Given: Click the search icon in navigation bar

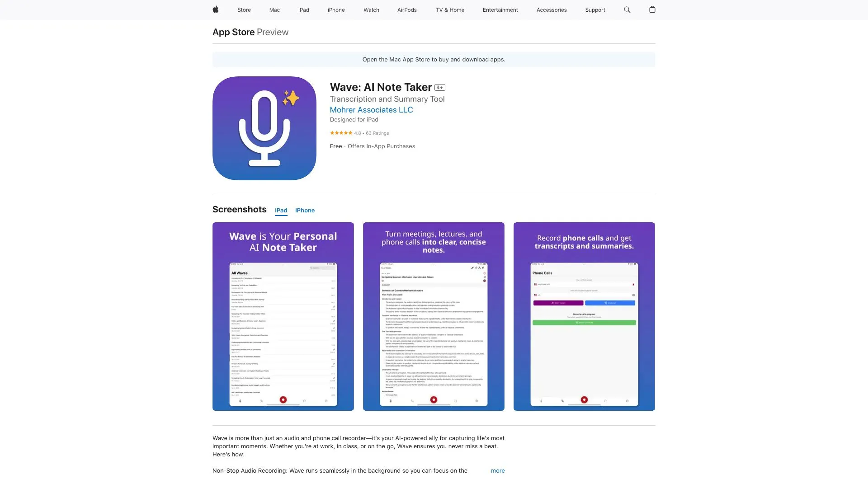Looking at the screenshot, I should tap(627, 9).
